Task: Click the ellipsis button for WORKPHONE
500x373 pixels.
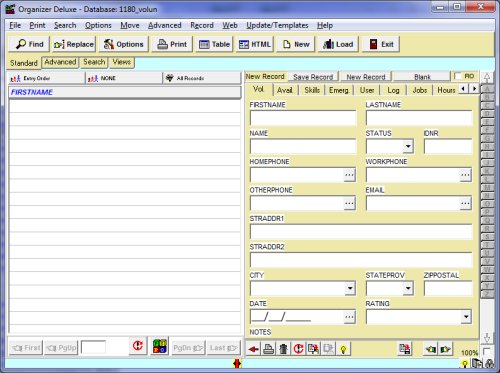Action: tap(465, 175)
